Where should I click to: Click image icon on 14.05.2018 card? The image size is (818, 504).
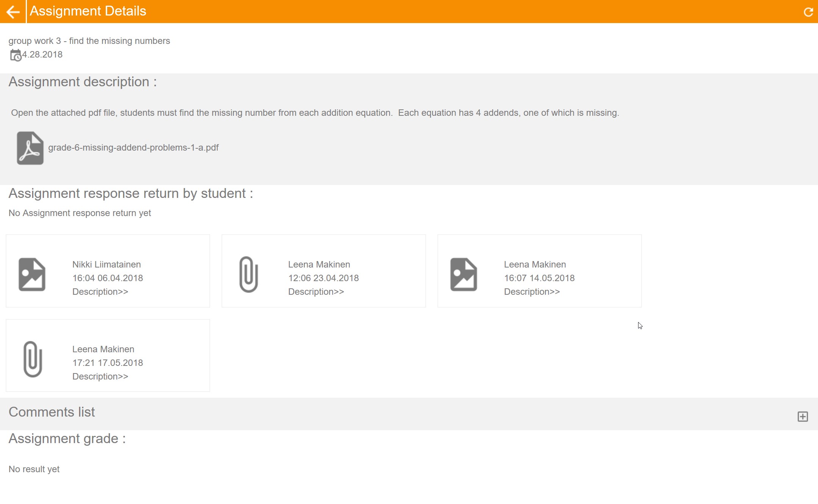coord(464,274)
